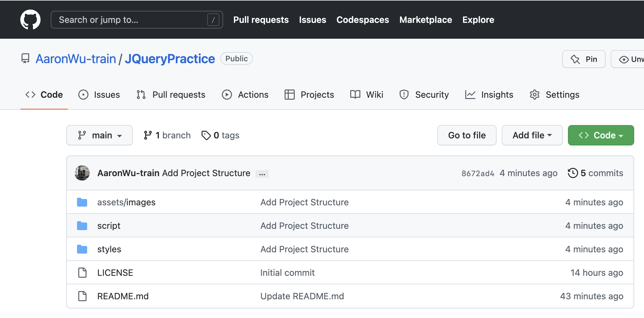Open latest commit Add Project Structure in header
The image size is (644, 318).
tap(206, 173)
